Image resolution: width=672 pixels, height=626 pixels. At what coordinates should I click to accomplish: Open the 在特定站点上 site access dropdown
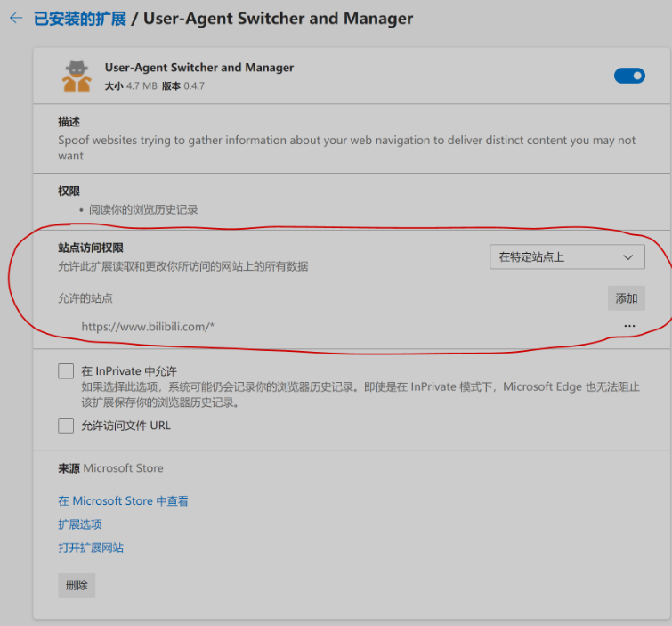tap(567, 256)
